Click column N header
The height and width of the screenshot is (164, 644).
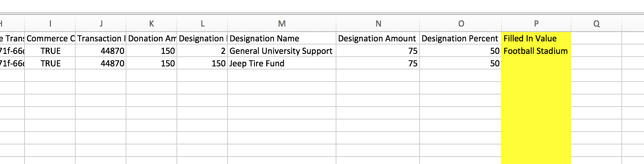[378, 23]
